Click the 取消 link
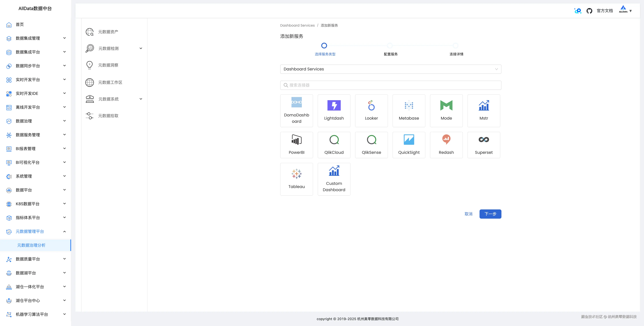Viewport: 644px width, 326px height. pos(468,214)
